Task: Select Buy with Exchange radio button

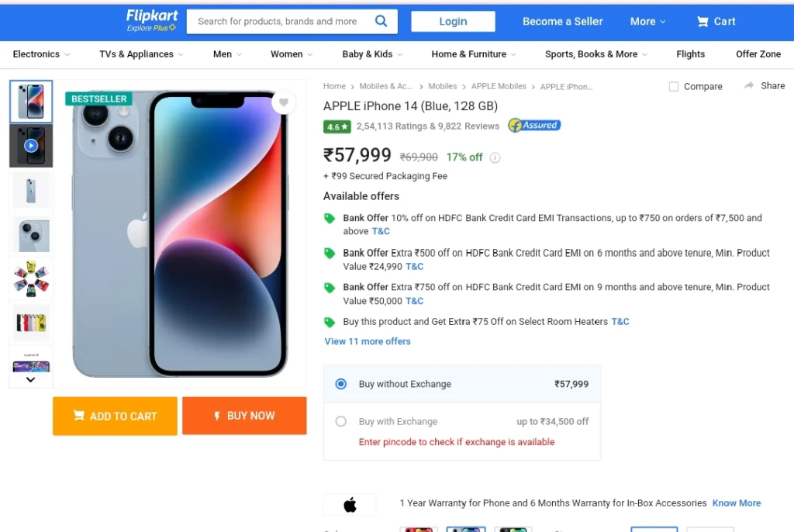Action: tap(341, 422)
